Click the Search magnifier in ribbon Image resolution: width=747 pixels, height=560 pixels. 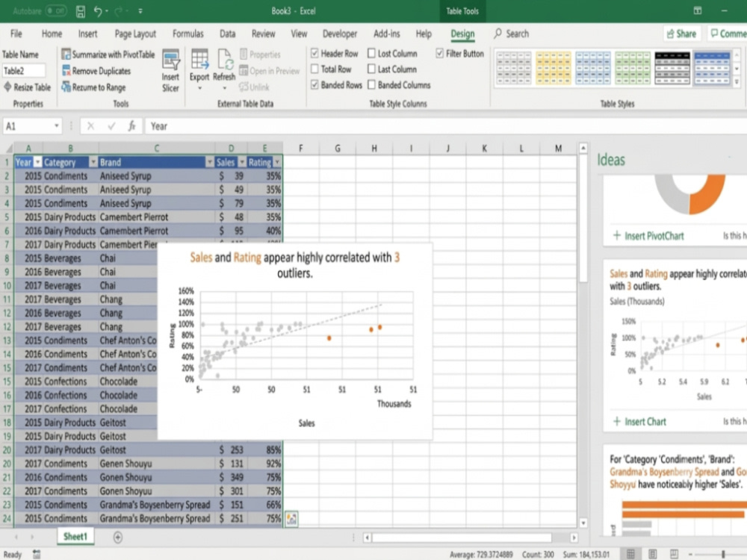[498, 34]
